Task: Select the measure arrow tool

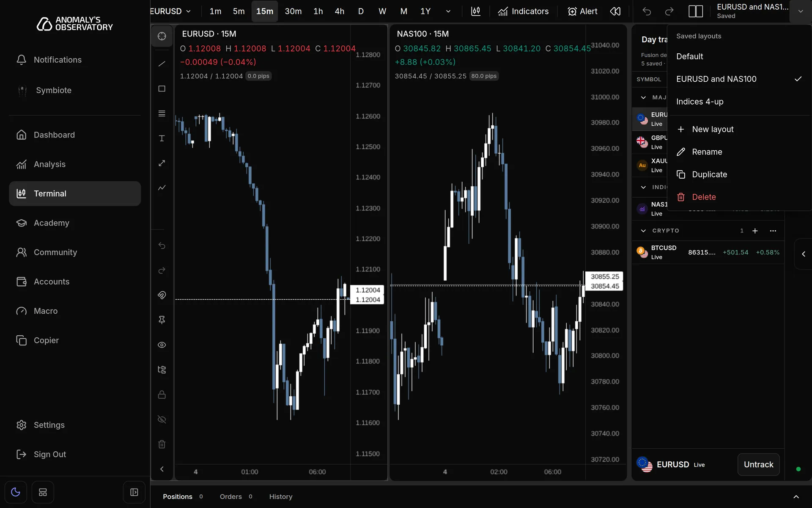Action: coord(162,163)
